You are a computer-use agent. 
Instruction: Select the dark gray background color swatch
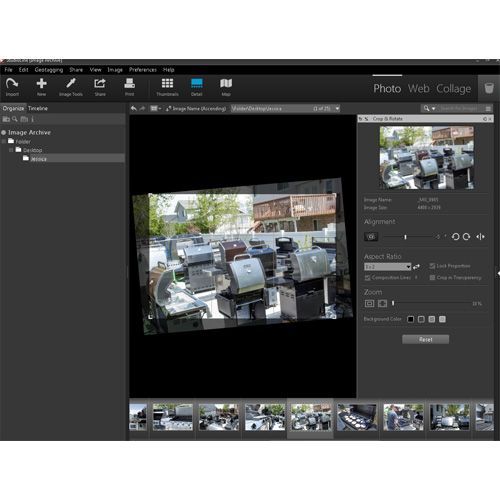(x=421, y=319)
